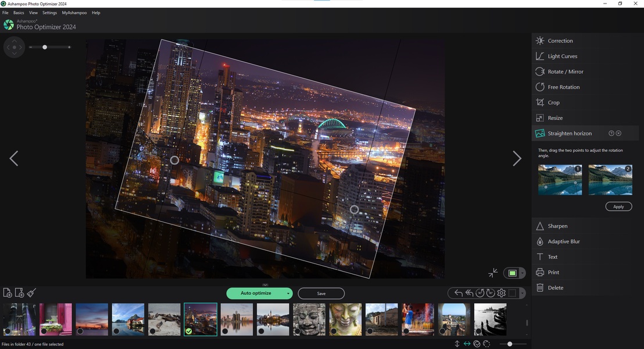The width and height of the screenshot is (644, 349).
Task: Expand the edit toolbar dropdown arrow
Action: pyautogui.click(x=522, y=293)
